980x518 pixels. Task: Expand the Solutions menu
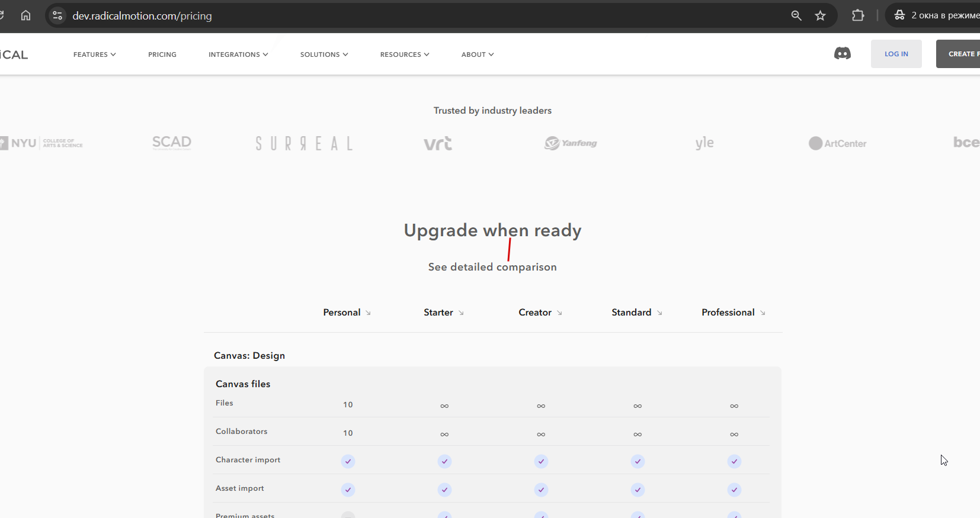click(x=324, y=54)
